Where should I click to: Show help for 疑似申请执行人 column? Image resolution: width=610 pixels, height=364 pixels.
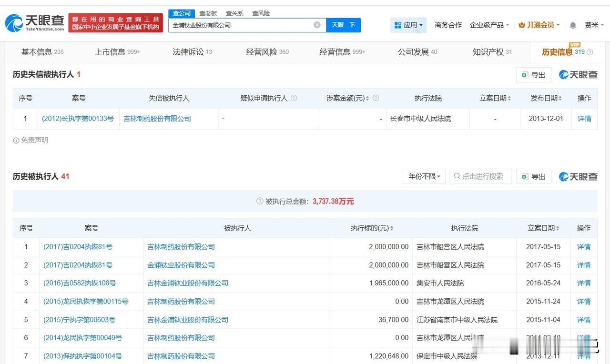click(x=294, y=98)
